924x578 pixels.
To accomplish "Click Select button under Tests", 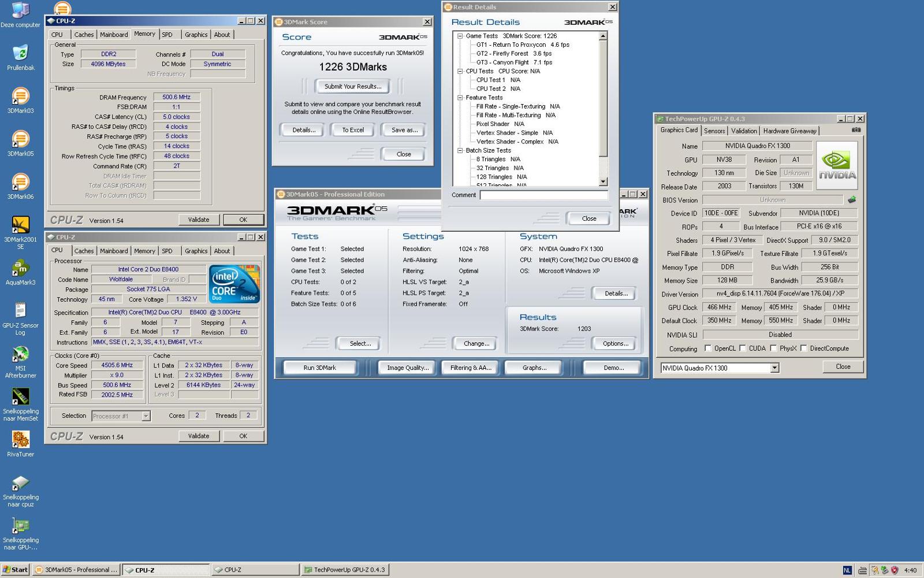I will [360, 343].
